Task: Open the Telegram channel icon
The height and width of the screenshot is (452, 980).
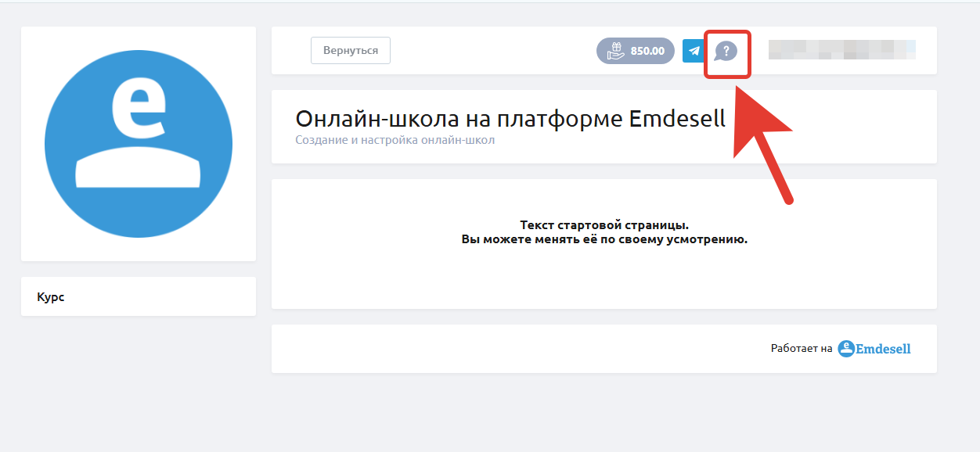Action: tap(694, 51)
